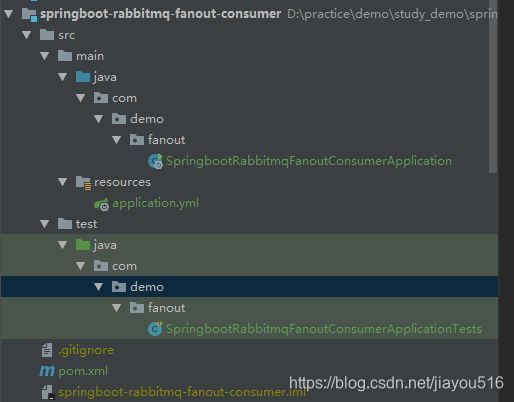Click the application.yml Spring config icon
The image size is (514, 402).
tap(101, 204)
